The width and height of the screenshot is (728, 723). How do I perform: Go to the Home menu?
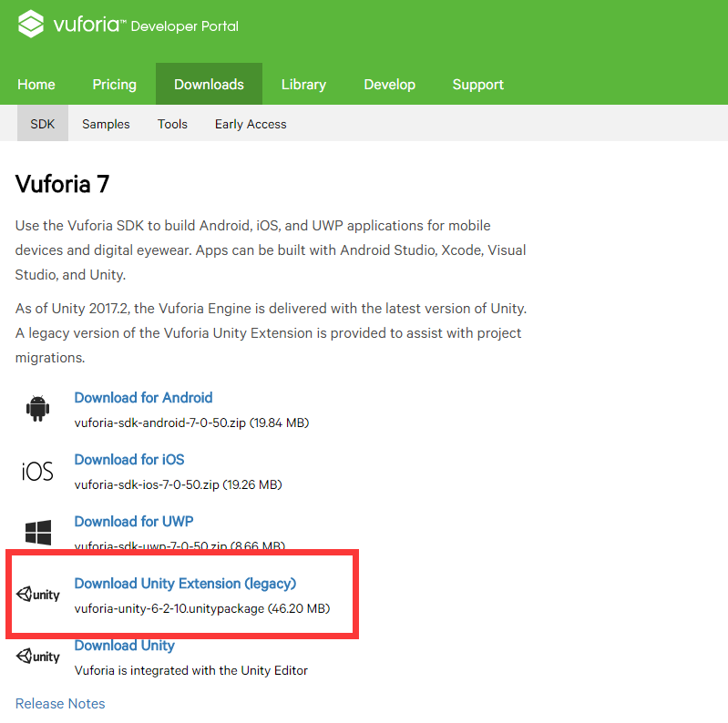(36, 85)
